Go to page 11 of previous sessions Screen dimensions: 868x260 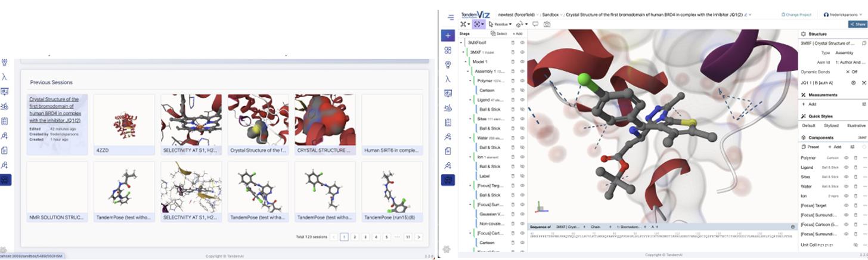408,237
